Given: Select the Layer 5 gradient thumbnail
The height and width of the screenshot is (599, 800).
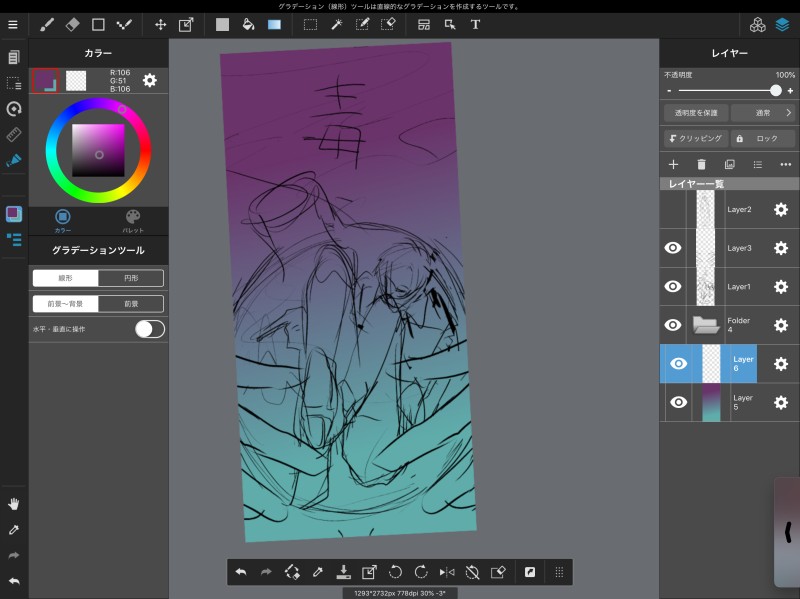Looking at the screenshot, I should [x=711, y=402].
